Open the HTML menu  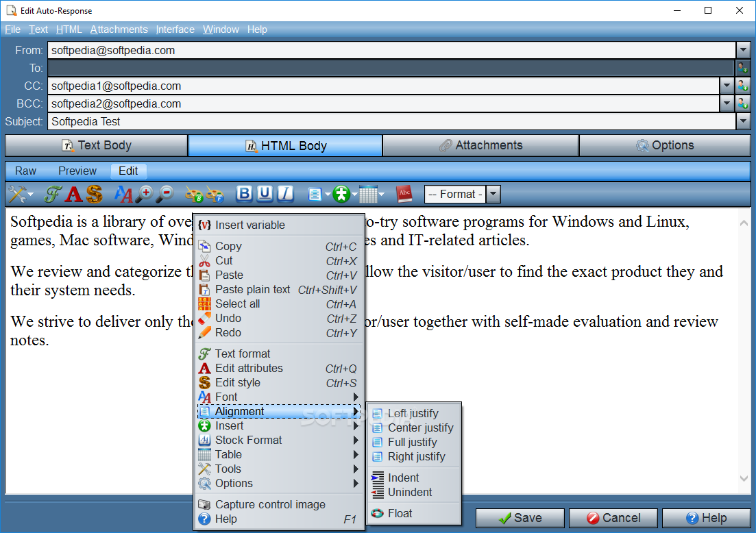pos(69,29)
